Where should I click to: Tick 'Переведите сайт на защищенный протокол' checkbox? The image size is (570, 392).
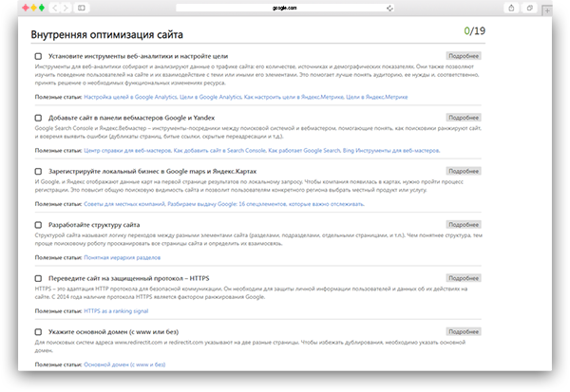(x=37, y=278)
